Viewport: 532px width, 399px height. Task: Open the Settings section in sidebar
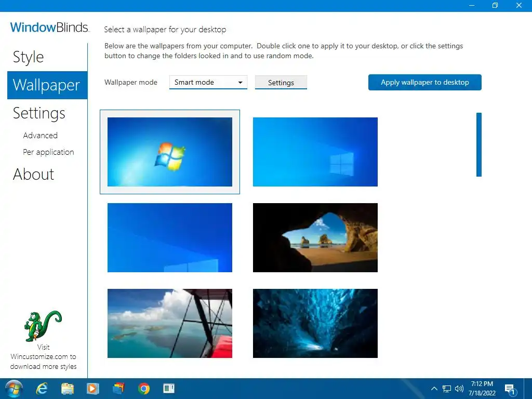(x=38, y=113)
